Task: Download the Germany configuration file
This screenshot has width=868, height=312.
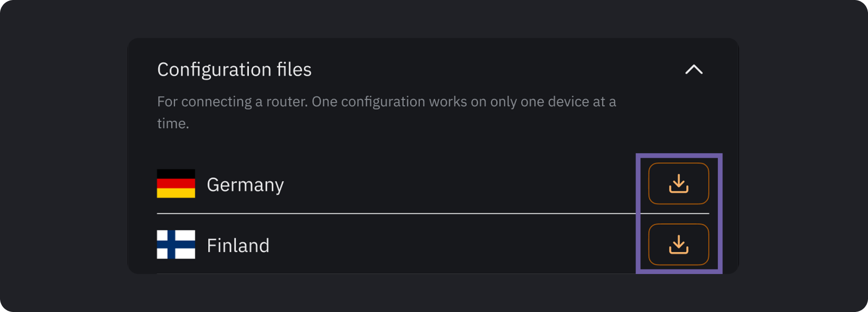Action: (678, 184)
